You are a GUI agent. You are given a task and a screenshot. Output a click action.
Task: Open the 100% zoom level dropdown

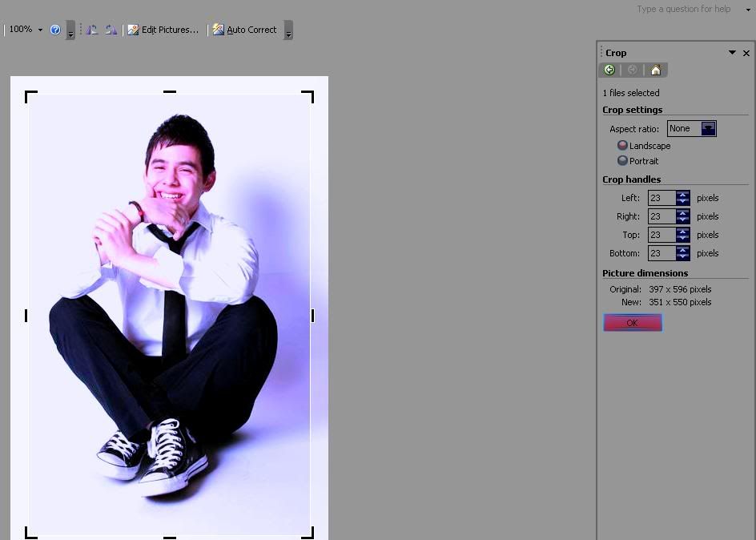pos(40,30)
